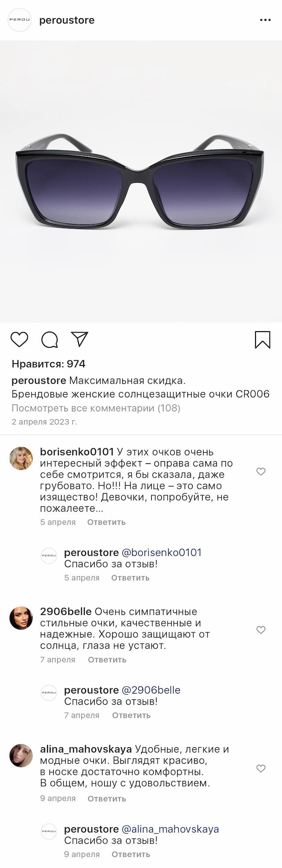Image resolution: width=282 pixels, height=868 pixels.
Task: Open 2906belle's avatar
Action: click(21, 618)
